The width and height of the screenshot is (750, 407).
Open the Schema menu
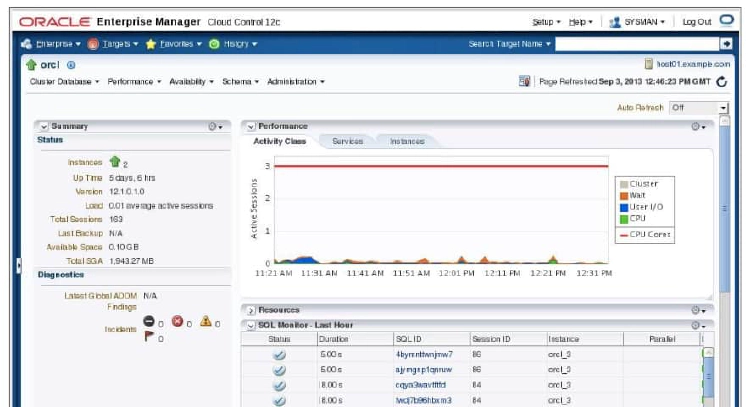coord(240,82)
